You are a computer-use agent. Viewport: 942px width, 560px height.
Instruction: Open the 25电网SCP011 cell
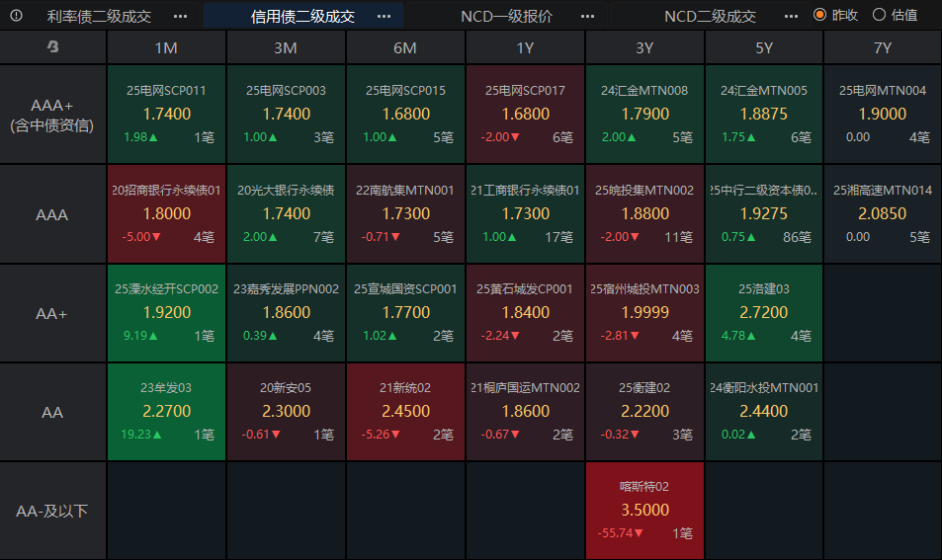pyautogui.click(x=166, y=114)
